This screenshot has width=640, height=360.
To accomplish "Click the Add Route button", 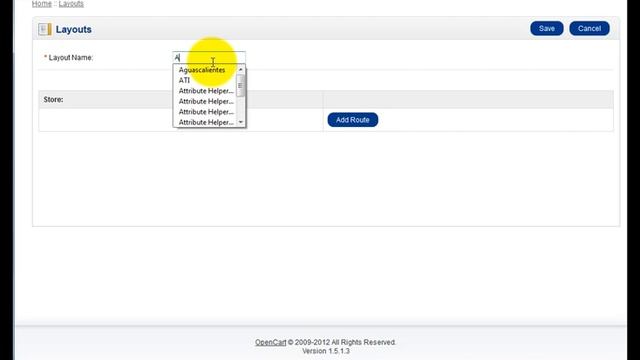I will 353,120.
